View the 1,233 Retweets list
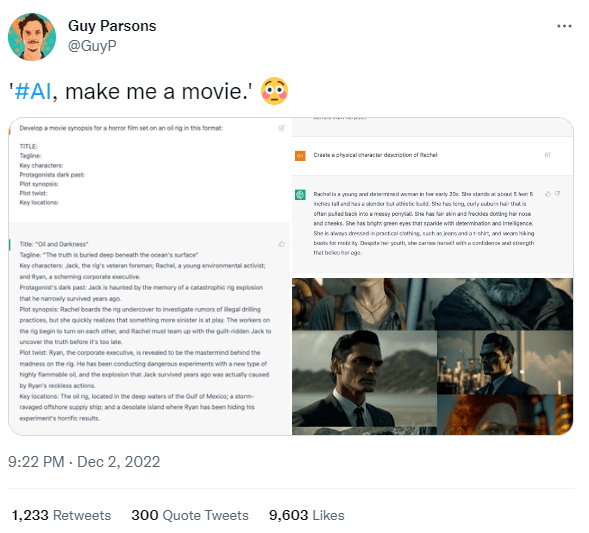Viewport: 589px width, 533px height. [x=61, y=515]
